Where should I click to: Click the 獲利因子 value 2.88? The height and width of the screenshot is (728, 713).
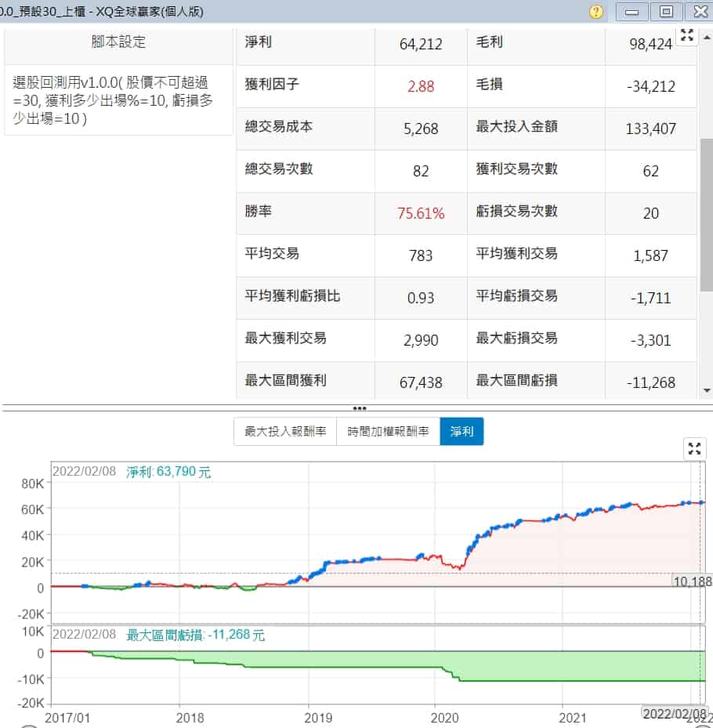(421, 86)
